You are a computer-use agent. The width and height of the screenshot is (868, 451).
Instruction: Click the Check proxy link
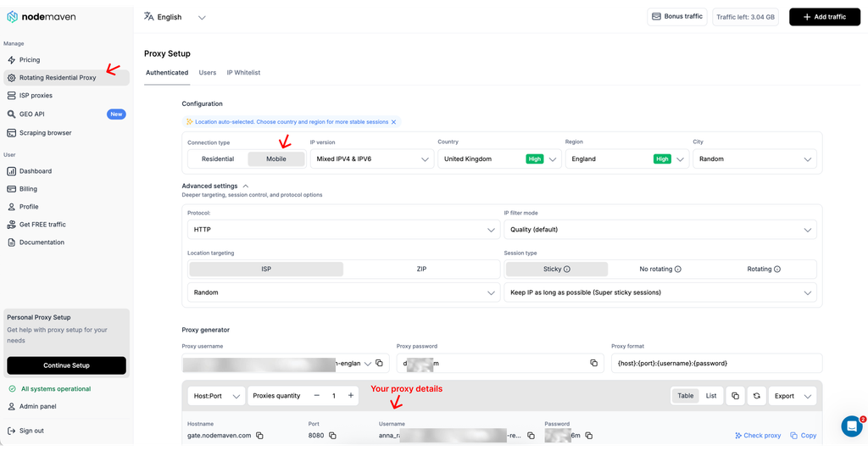pos(758,436)
